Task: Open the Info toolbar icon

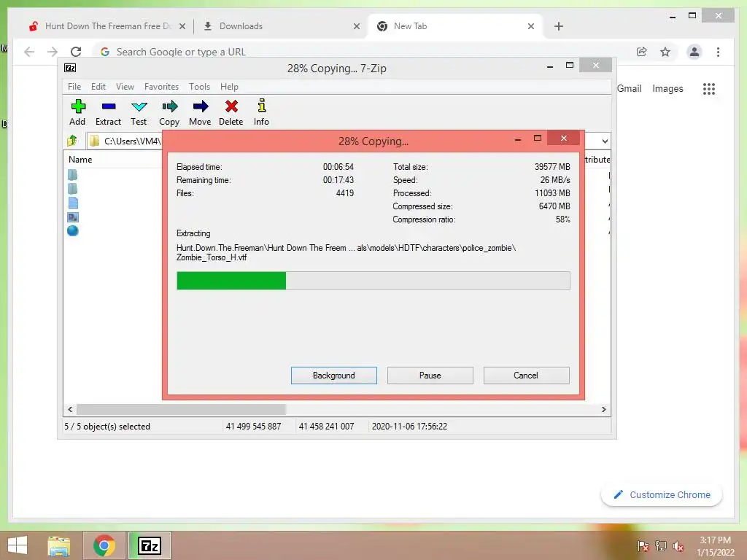Action: click(x=262, y=112)
